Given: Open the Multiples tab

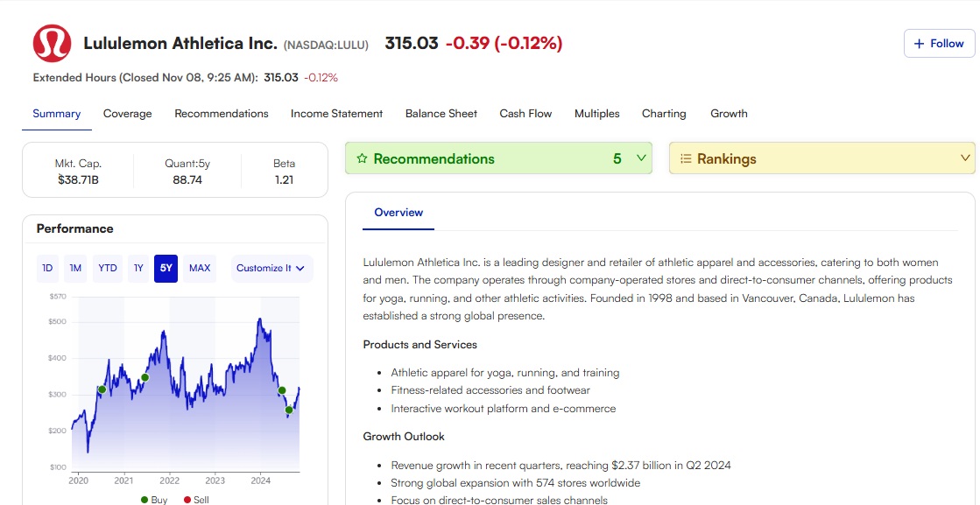Looking at the screenshot, I should click(596, 114).
